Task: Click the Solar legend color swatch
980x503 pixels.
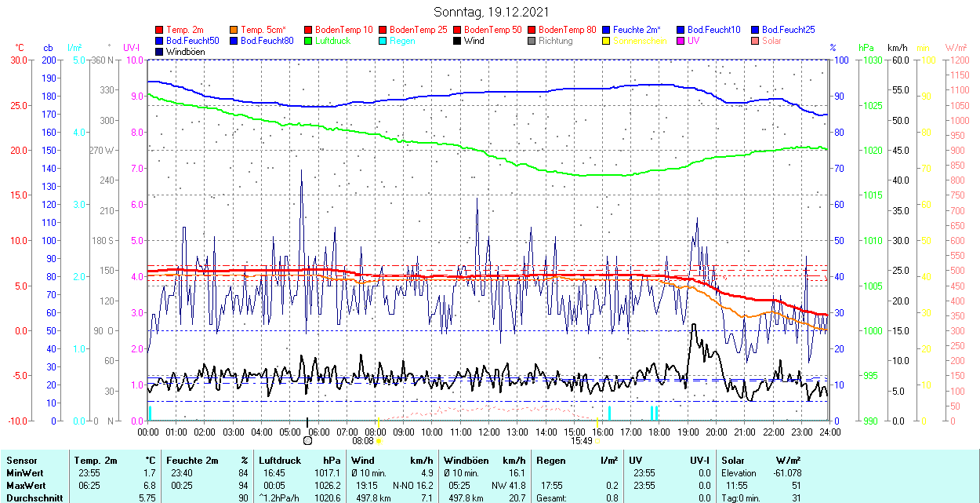Action: (757, 41)
